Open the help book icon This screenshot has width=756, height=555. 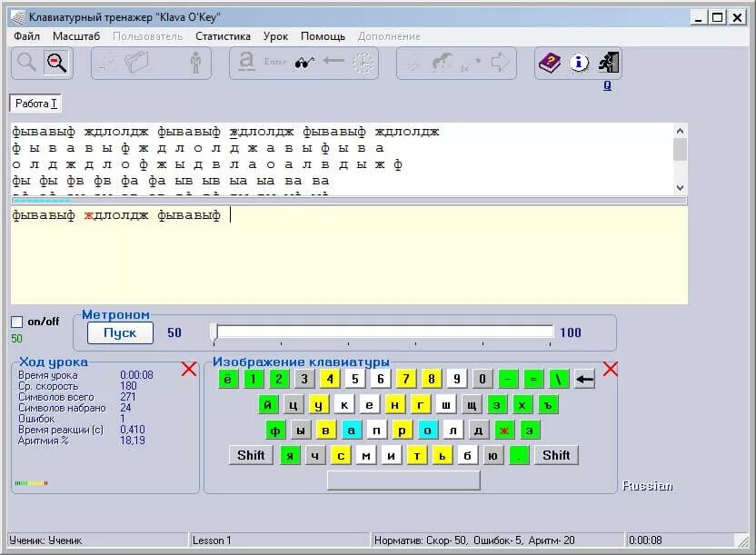point(550,63)
